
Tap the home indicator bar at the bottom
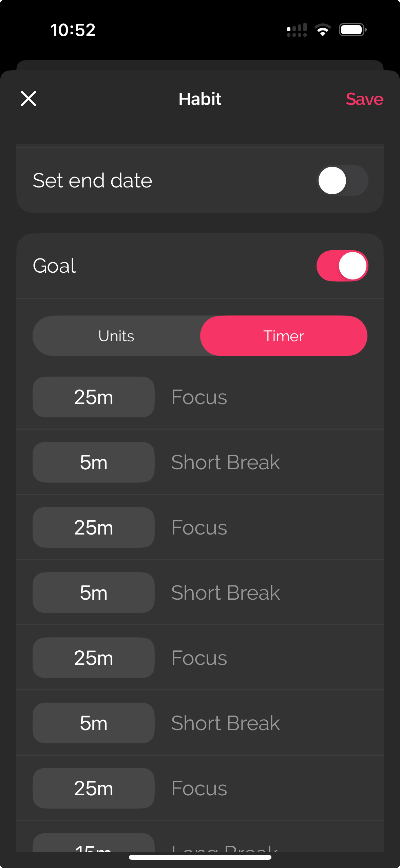pos(200,857)
